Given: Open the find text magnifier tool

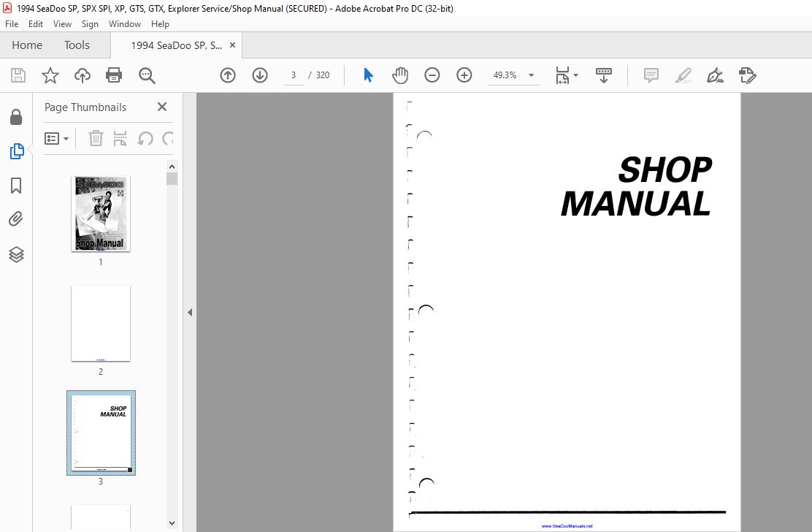Looking at the screenshot, I should click(x=147, y=75).
